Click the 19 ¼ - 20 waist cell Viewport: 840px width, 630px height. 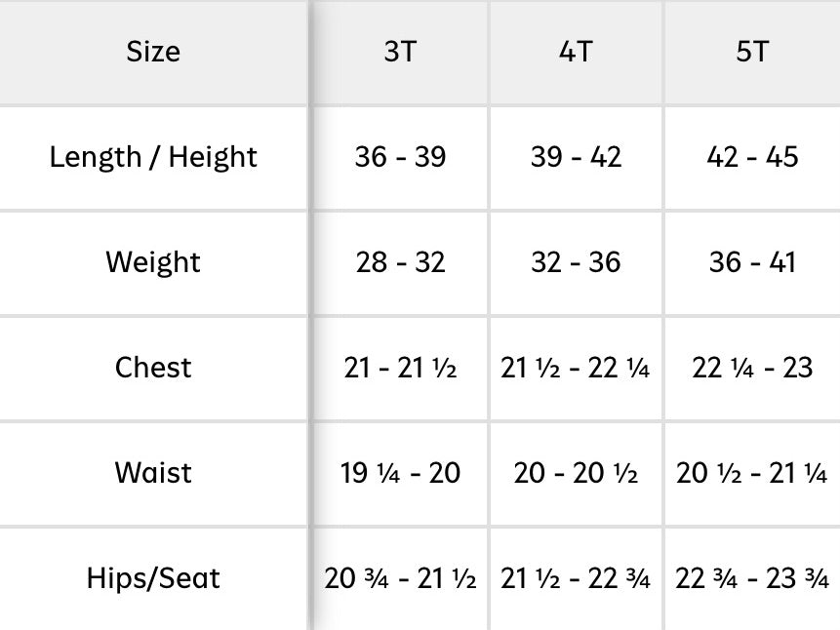(400, 473)
